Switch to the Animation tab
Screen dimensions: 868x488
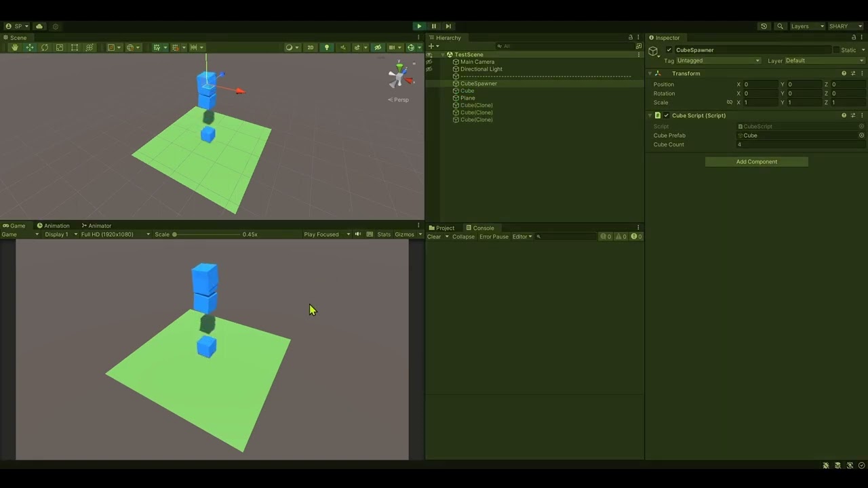[x=54, y=226]
